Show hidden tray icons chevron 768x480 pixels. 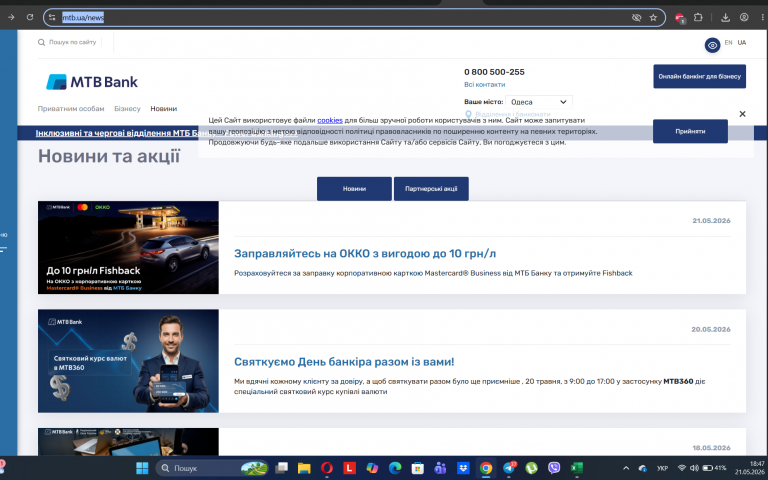coord(626,468)
